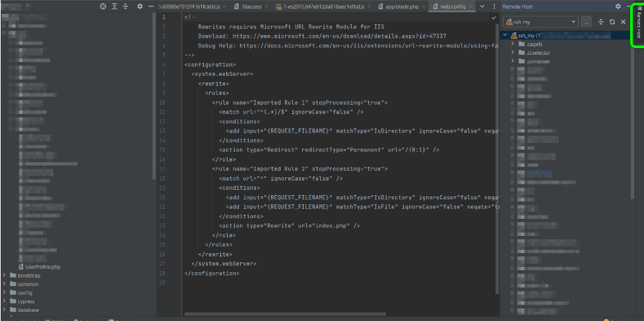Image resolution: width=644 pixels, height=321 pixels.
Task: Expand the cypress project folder
Action: coord(4,301)
